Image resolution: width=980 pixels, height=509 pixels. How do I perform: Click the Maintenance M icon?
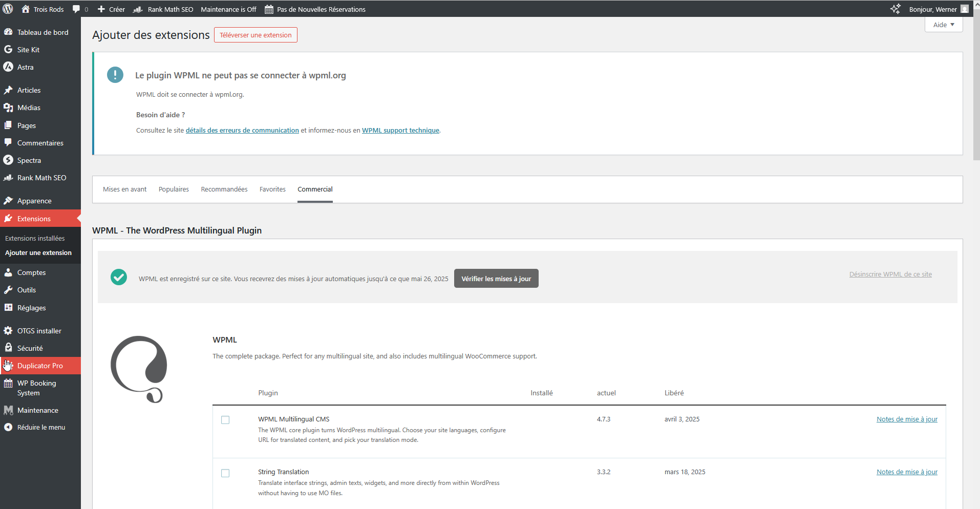(x=8, y=410)
